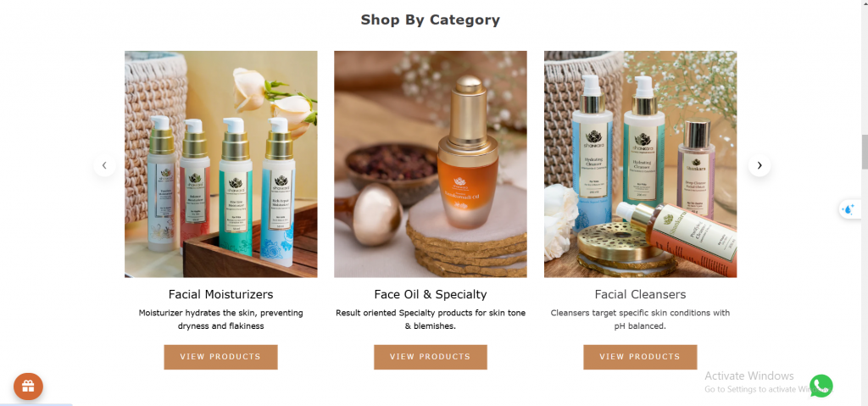Viewport: 868px width, 406px height.
Task: Open the WhatsApp chat icon
Action: click(821, 386)
